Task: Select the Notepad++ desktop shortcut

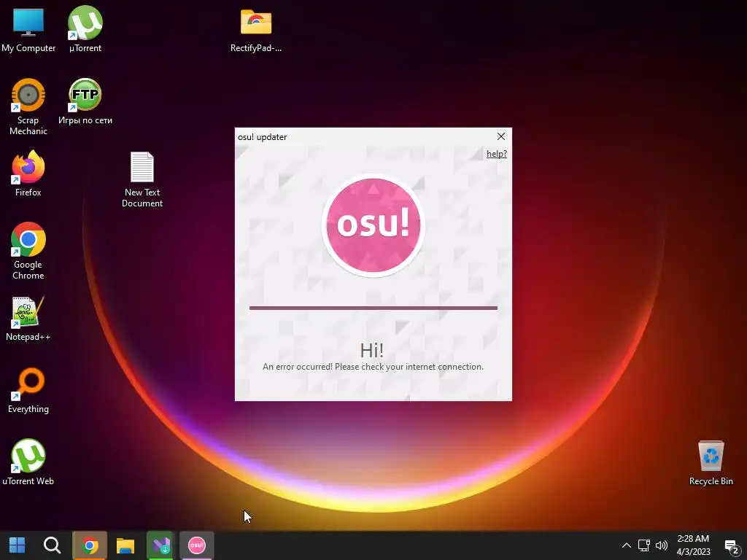Action: point(28,319)
